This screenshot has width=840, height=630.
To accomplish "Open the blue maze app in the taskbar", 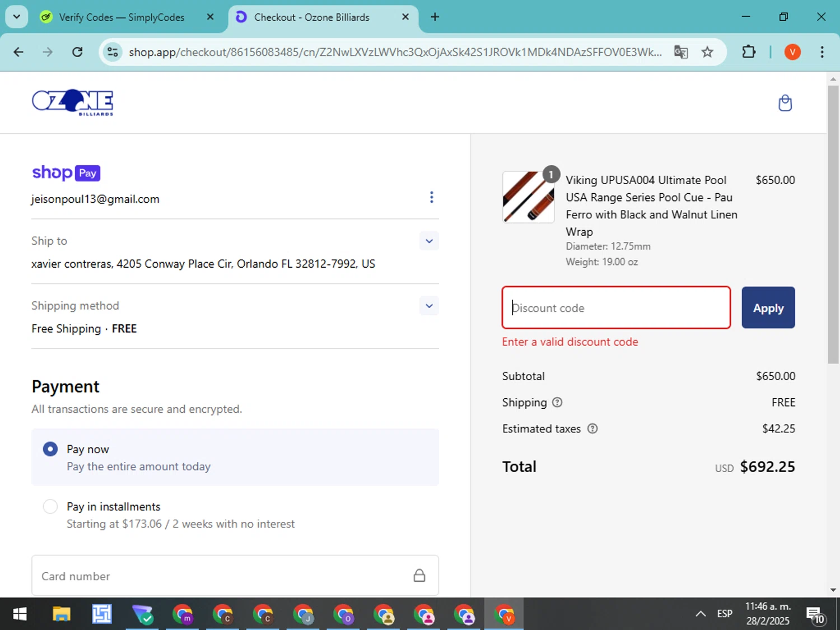I will (x=102, y=614).
